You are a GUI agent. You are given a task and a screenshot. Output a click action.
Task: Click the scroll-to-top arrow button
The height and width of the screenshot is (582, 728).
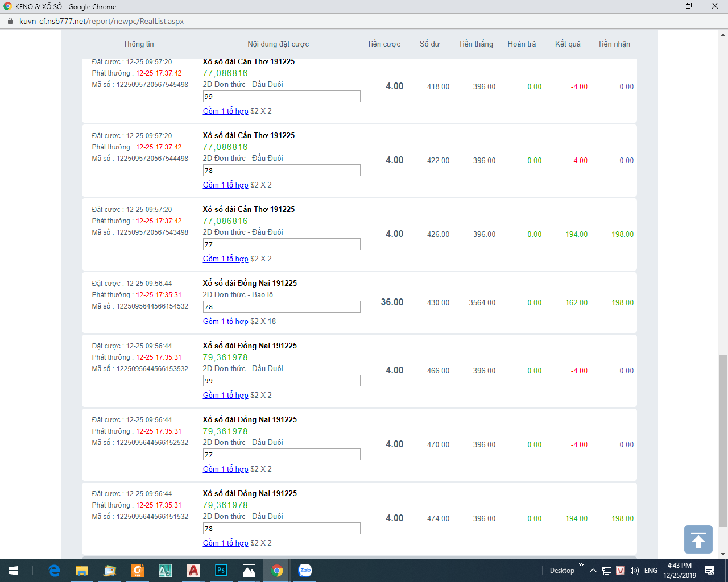(x=698, y=539)
